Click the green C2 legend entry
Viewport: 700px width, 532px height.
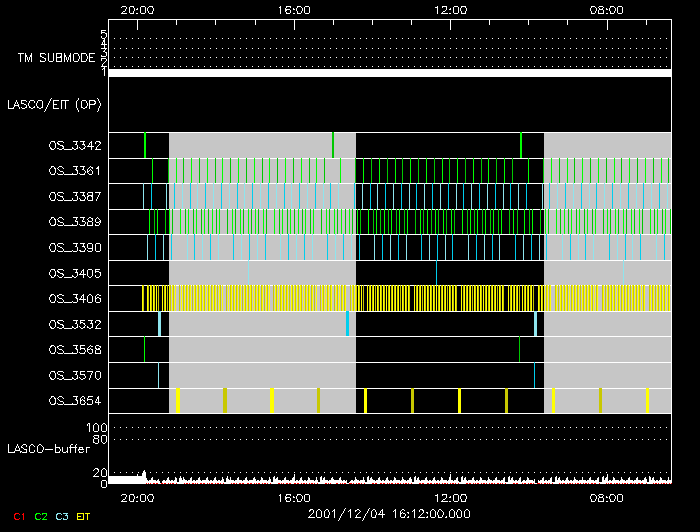(41, 516)
